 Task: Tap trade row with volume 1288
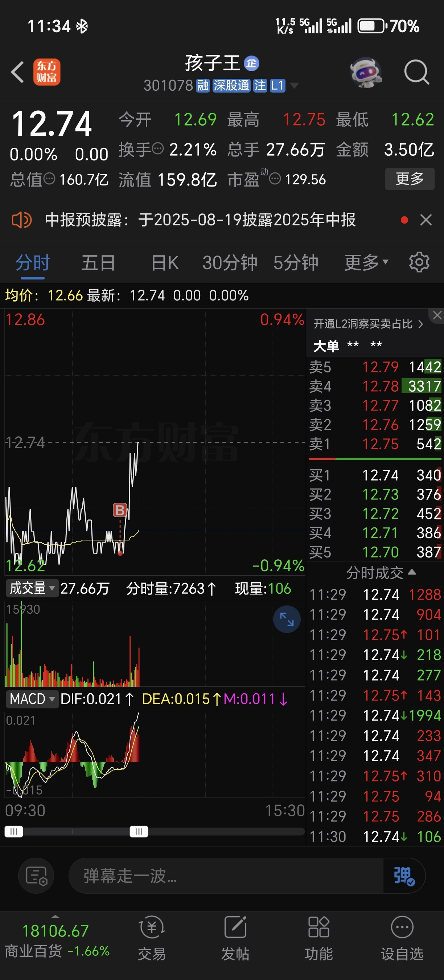375,594
